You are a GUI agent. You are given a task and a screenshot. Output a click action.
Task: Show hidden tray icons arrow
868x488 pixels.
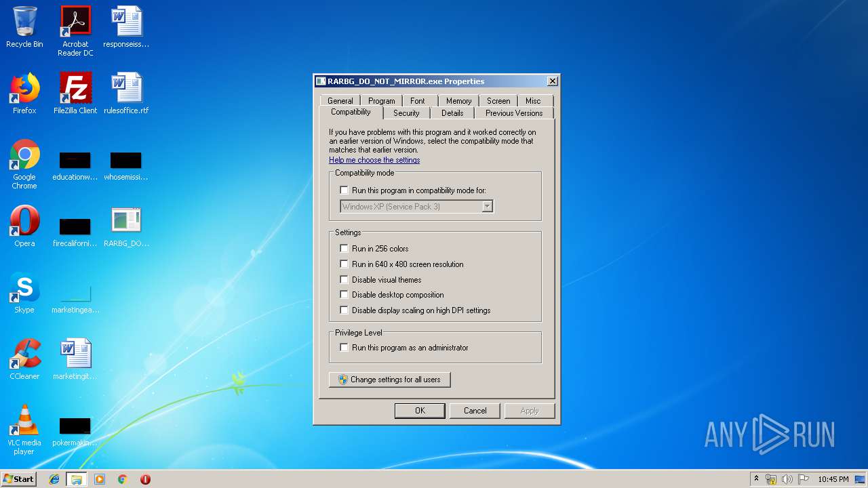coord(756,479)
